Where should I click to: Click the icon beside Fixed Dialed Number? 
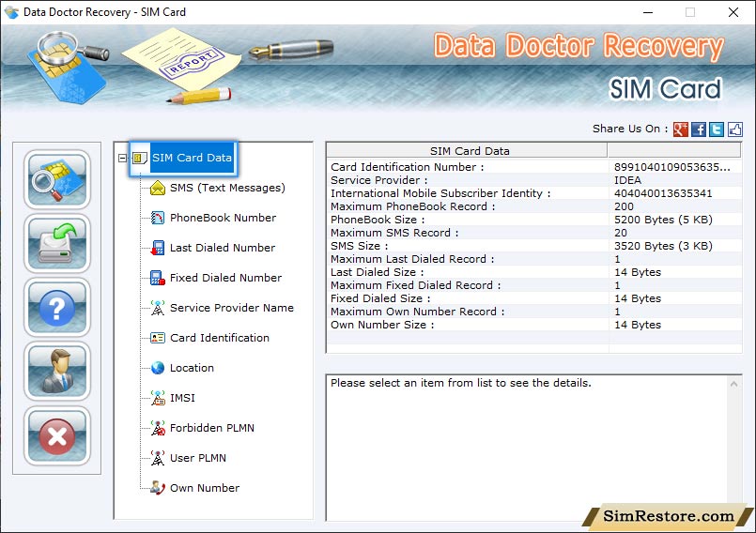pyautogui.click(x=158, y=278)
